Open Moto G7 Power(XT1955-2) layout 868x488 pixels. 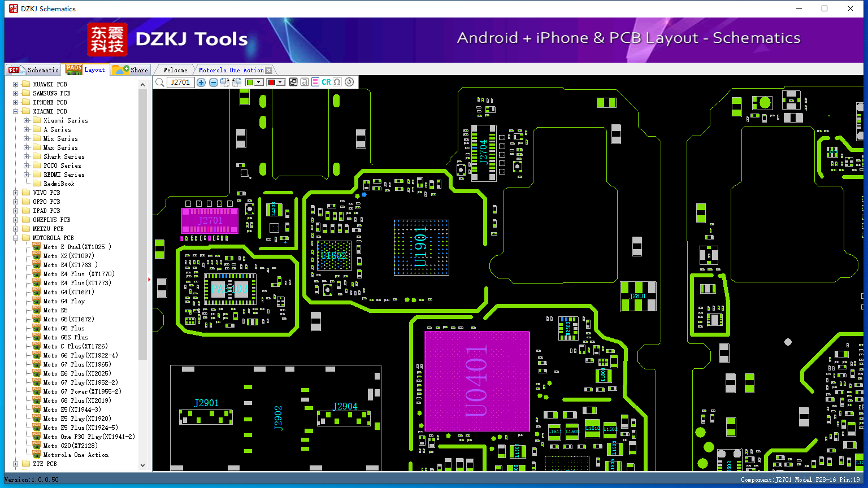coord(82,391)
